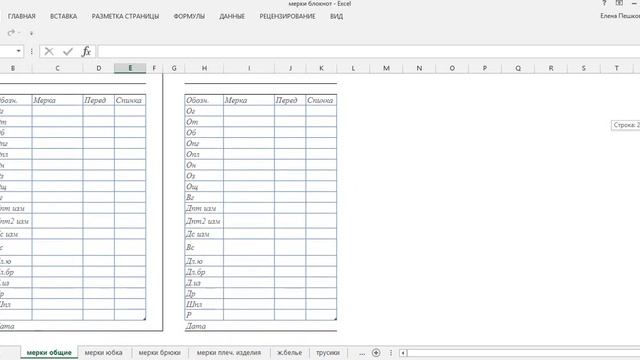Click the right table's Р cell

coord(204,315)
